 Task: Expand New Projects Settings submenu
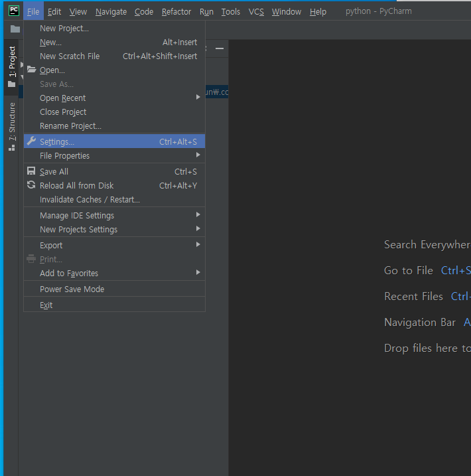114,229
